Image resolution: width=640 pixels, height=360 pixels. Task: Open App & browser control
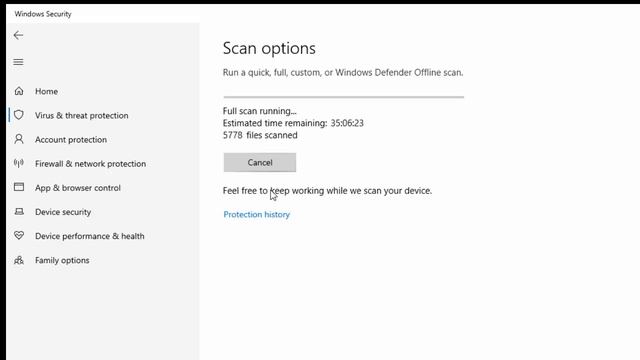coord(78,188)
